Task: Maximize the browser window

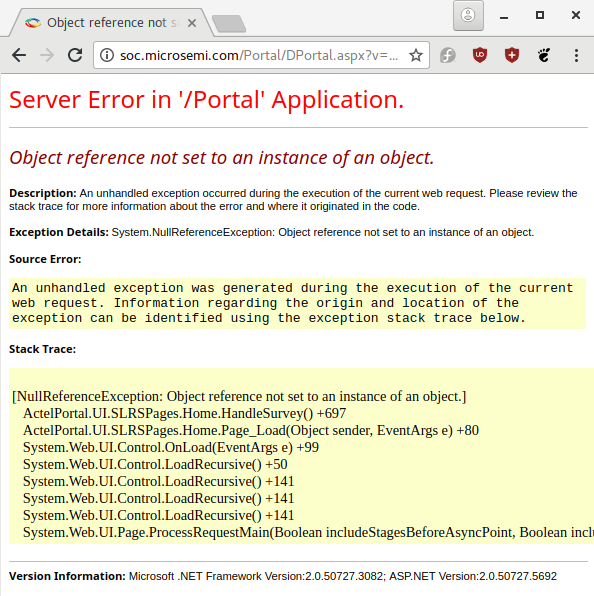Action: 540,15
